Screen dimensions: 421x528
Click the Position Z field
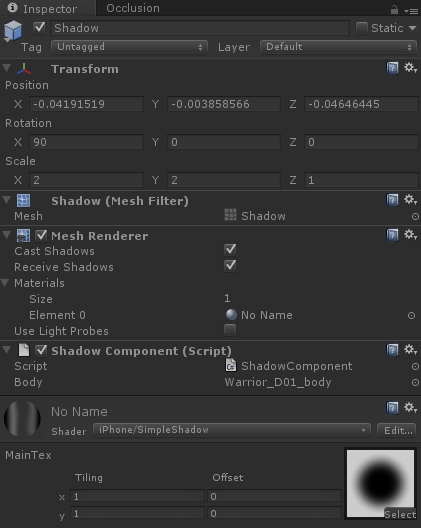tap(361, 104)
